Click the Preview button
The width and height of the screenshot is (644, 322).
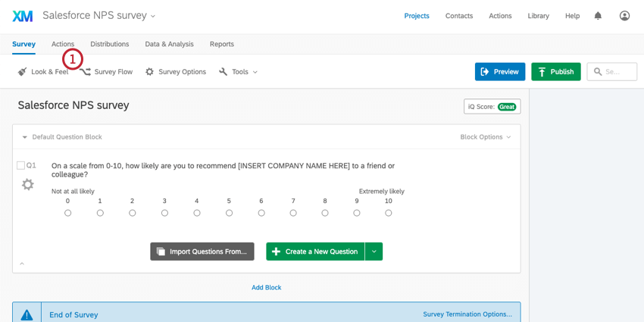click(500, 72)
